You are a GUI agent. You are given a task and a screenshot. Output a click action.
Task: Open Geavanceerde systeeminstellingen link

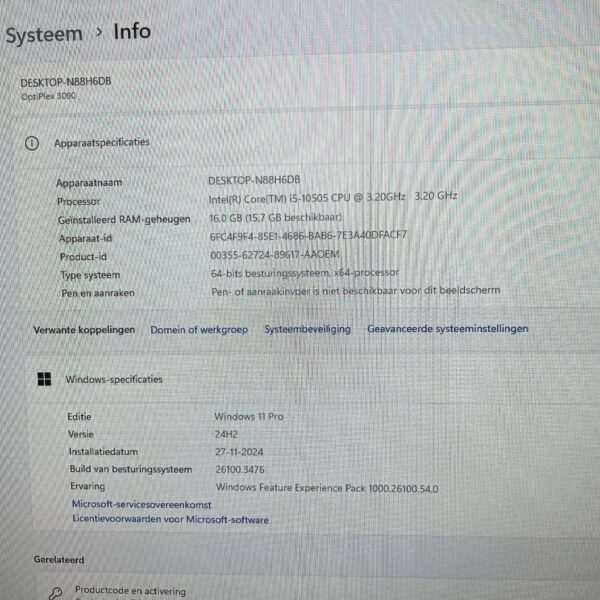448,328
